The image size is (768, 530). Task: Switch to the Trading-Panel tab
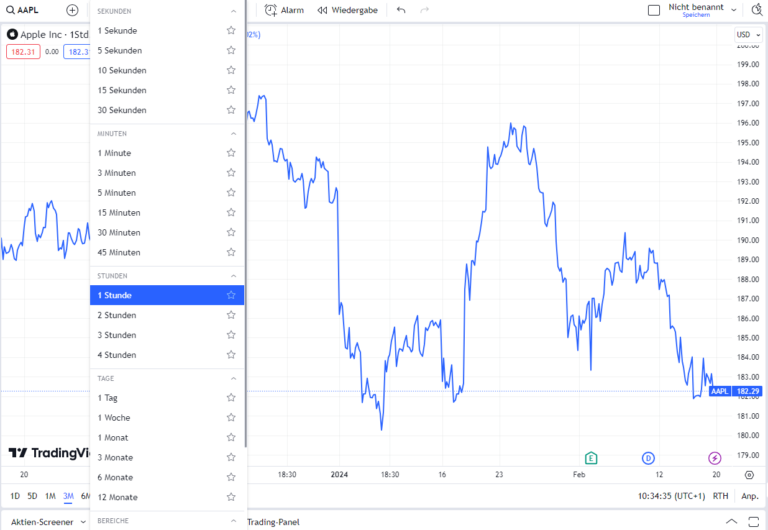(x=273, y=522)
